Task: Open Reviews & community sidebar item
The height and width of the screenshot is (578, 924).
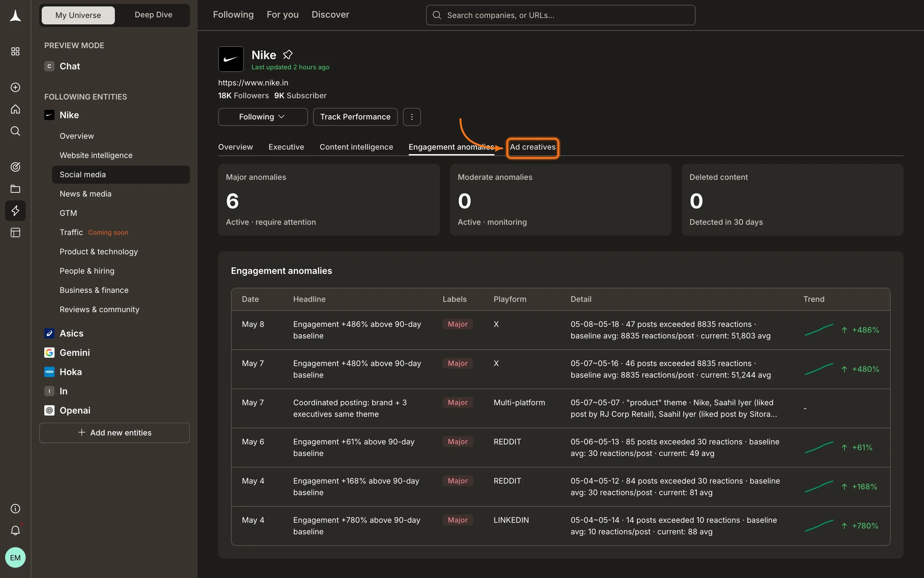Action: [99, 309]
